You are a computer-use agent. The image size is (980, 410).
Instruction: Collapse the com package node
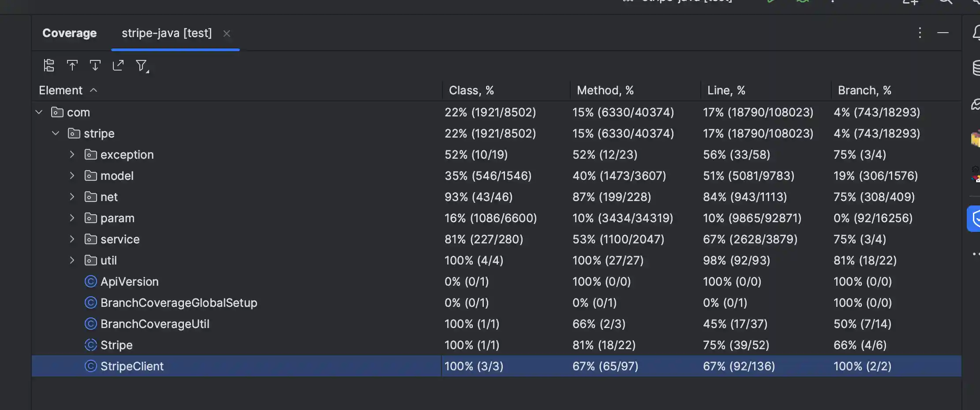tap(39, 112)
